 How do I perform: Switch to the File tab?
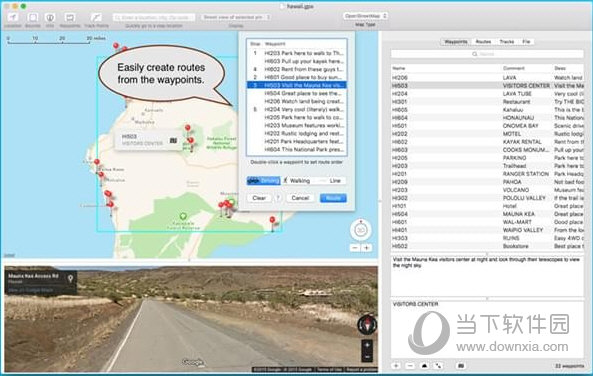click(x=526, y=42)
